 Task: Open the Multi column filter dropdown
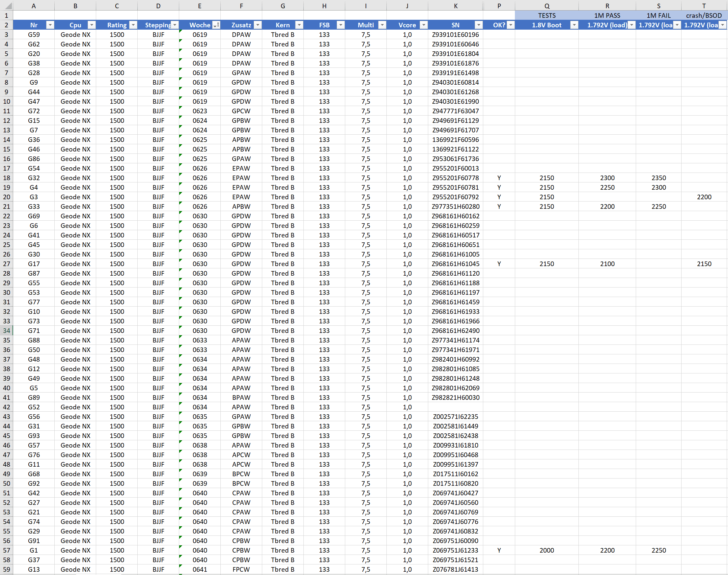pyautogui.click(x=382, y=25)
